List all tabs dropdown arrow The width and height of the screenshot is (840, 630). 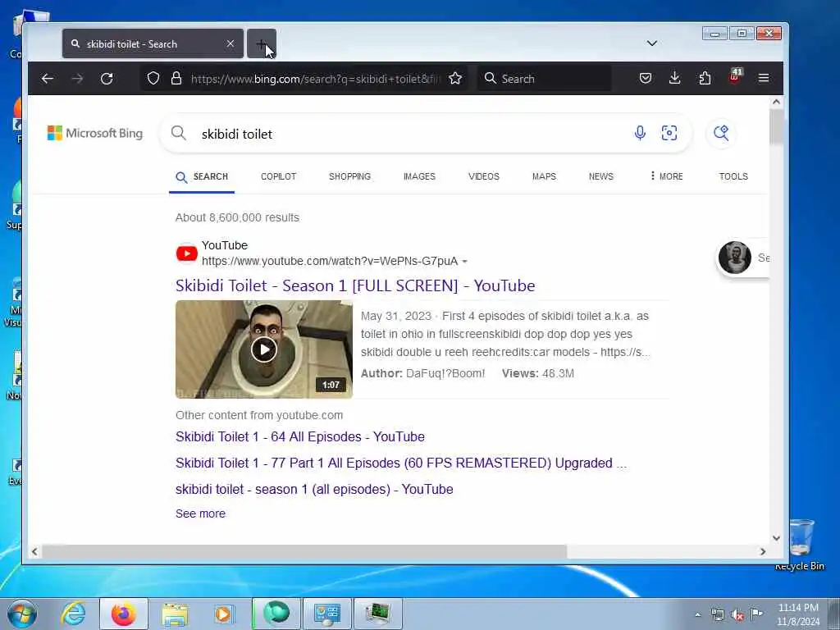pos(652,43)
